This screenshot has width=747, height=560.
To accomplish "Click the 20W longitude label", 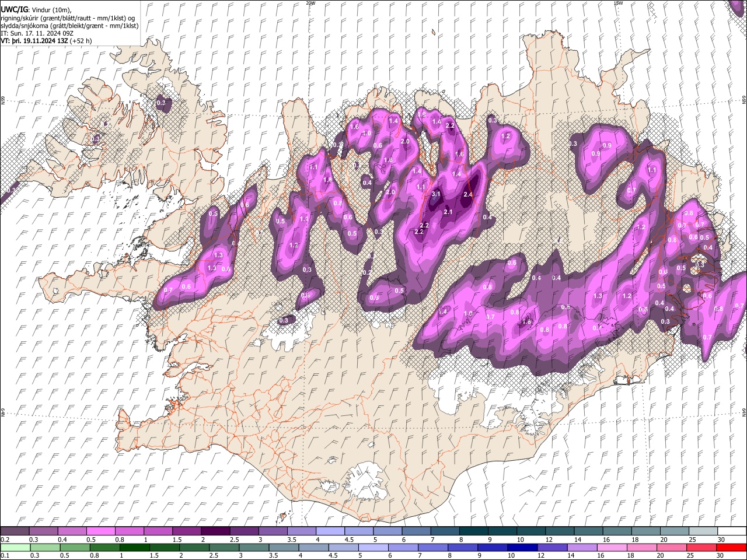I will pyautogui.click(x=310, y=2).
